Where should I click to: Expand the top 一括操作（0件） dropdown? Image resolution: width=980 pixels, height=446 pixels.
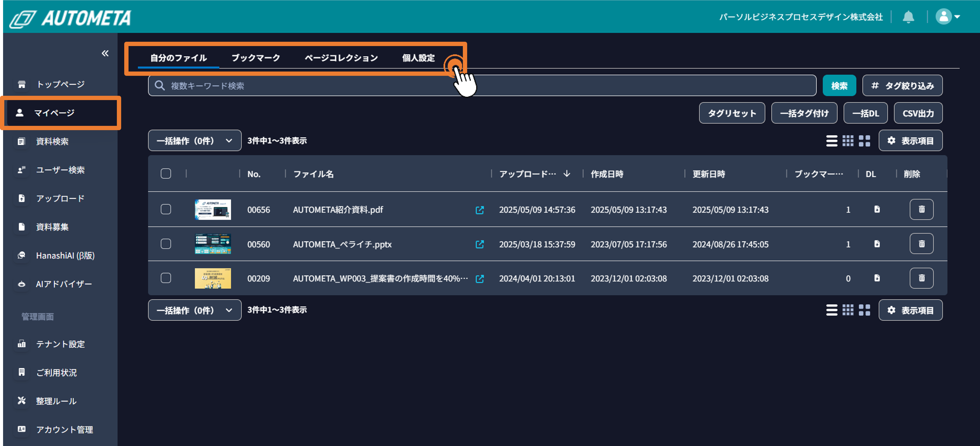tap(194, 141)
